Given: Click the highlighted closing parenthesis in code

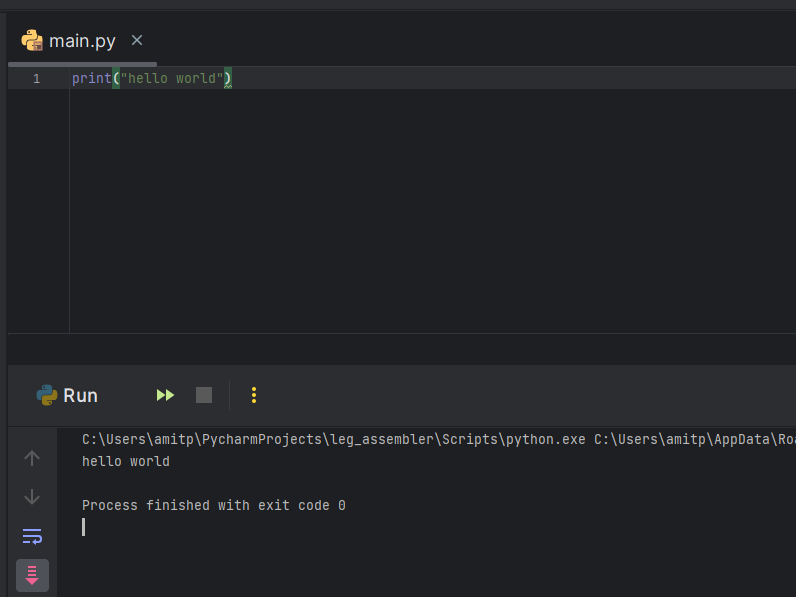Looking at the screenshot, I should [x=228, y=78].
